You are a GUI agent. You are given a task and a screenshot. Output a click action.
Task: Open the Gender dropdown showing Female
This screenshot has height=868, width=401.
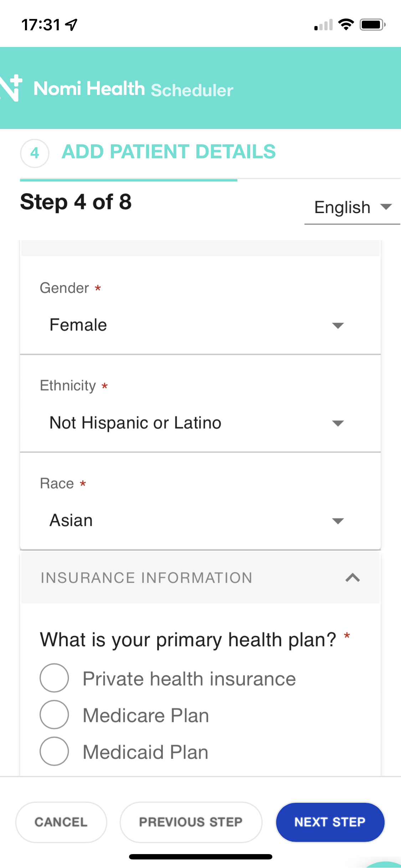click(200, 325)
